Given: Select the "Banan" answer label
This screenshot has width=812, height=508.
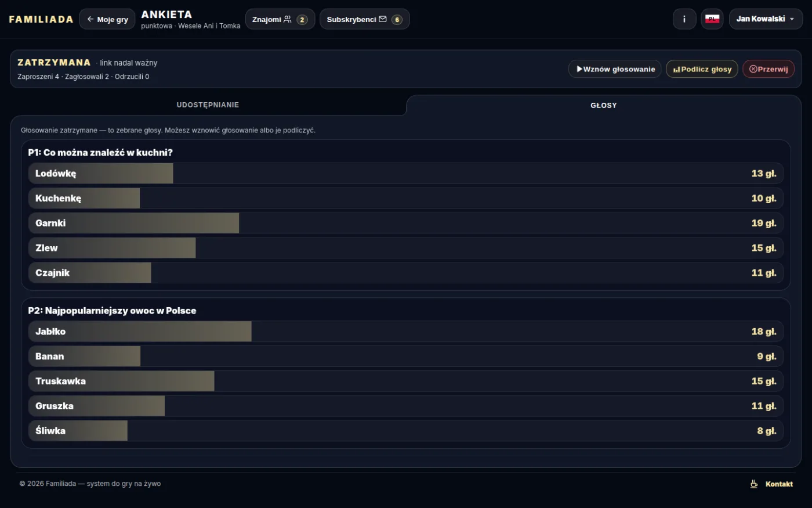Looking at the screenshot, I should [50, 356].
